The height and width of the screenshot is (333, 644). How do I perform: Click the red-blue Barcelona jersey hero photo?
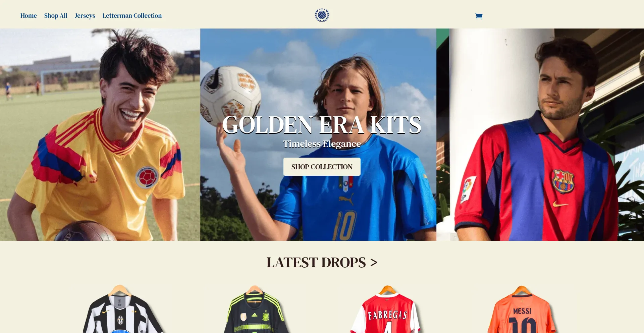tap(540, 134)
